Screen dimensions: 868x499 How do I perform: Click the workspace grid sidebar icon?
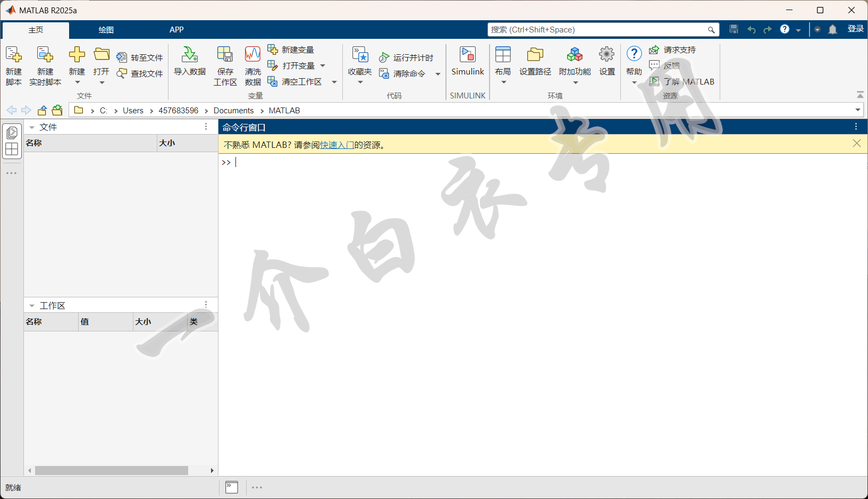click(x=12, y=149)
